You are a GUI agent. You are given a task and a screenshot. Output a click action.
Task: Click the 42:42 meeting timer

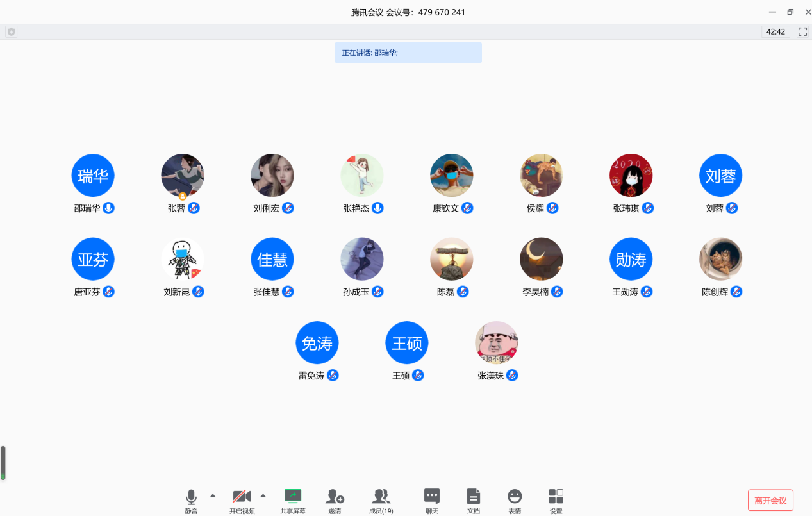click(x=775, y=31)
